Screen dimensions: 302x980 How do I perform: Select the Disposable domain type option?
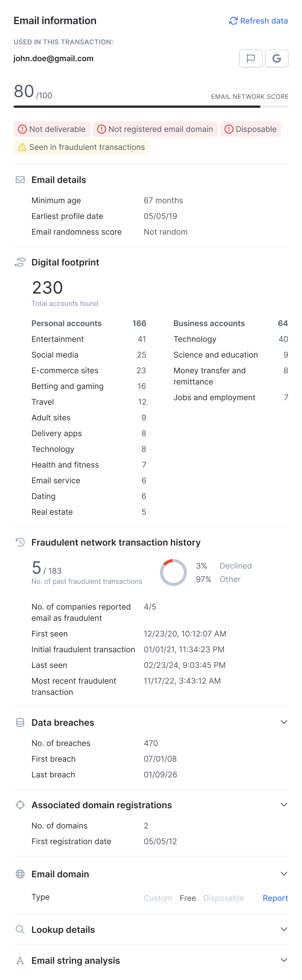coord(223,898)
